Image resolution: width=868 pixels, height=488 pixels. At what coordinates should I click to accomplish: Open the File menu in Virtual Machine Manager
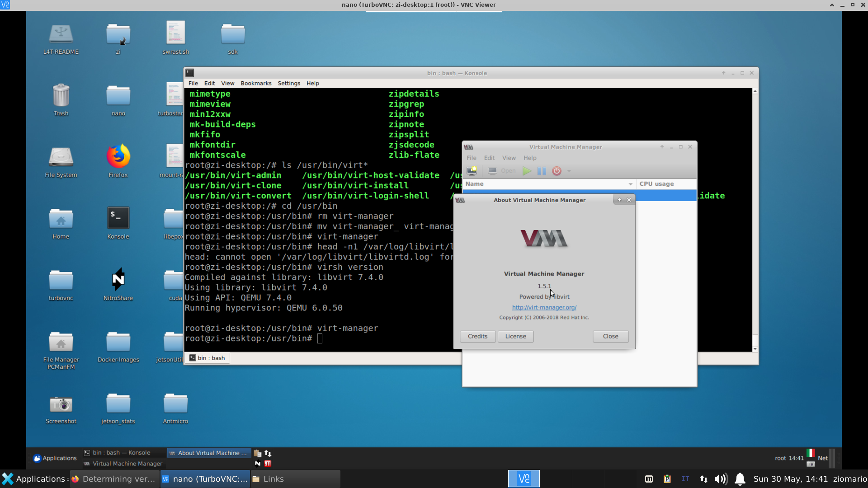pos(472,158)
